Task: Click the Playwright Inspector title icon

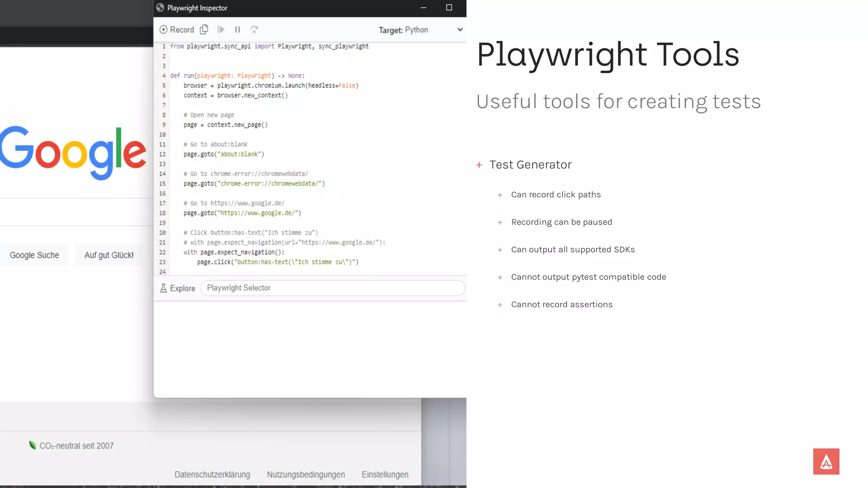Action: (160, 8)
